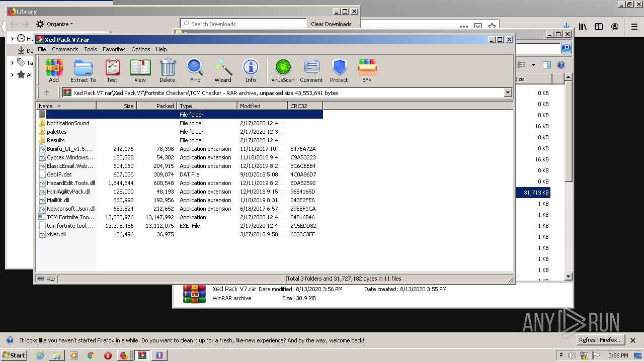Launch the Wizard icon
This screenshot has width=644, height=362.
[x=223, y=71]
